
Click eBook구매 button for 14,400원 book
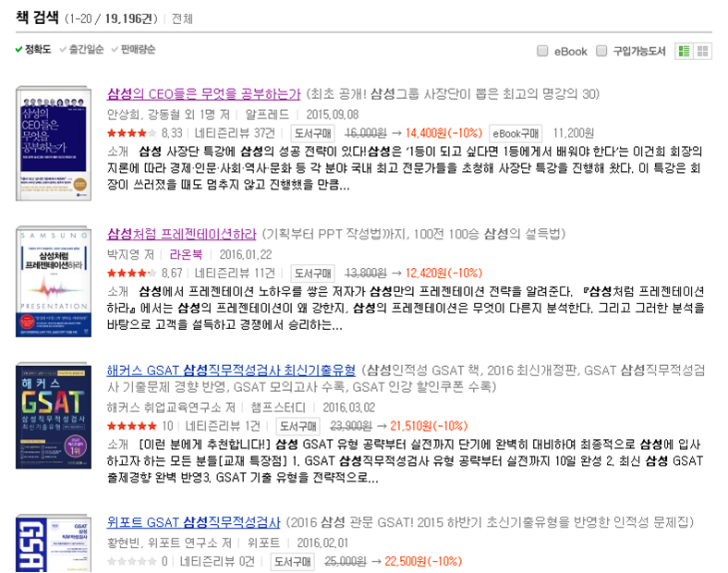(516, 134)
